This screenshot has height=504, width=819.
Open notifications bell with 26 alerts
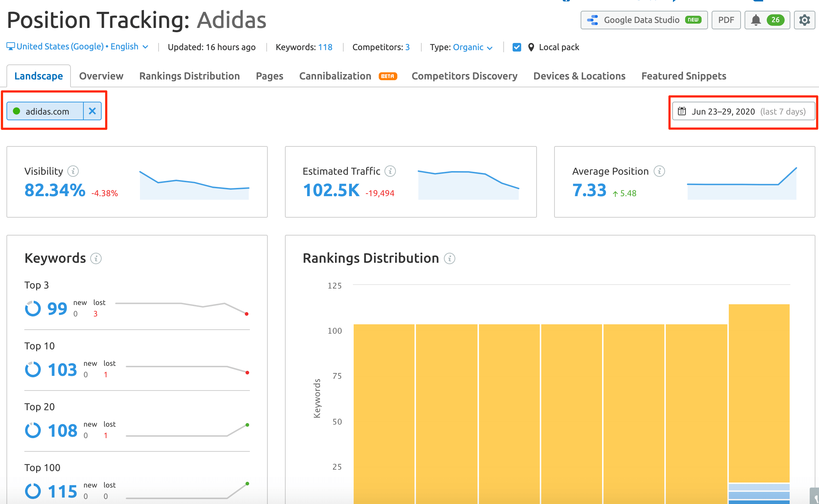(x=767, y=20)
